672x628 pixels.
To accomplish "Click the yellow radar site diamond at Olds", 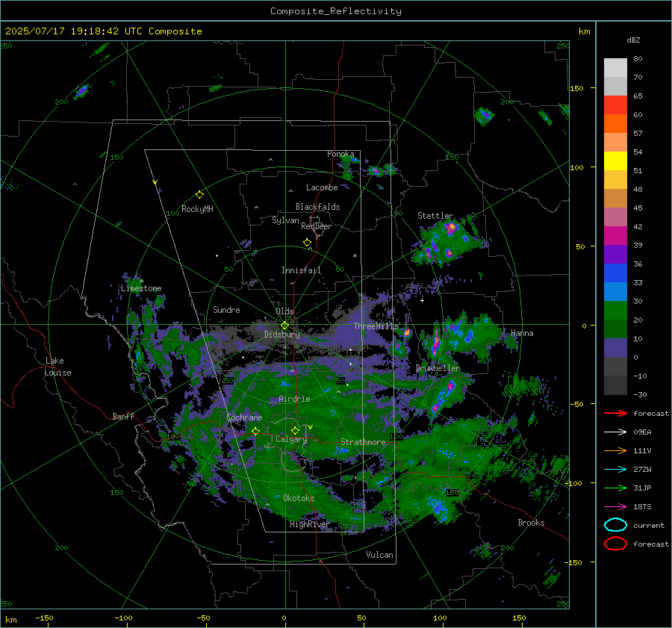I will (284, 326).
